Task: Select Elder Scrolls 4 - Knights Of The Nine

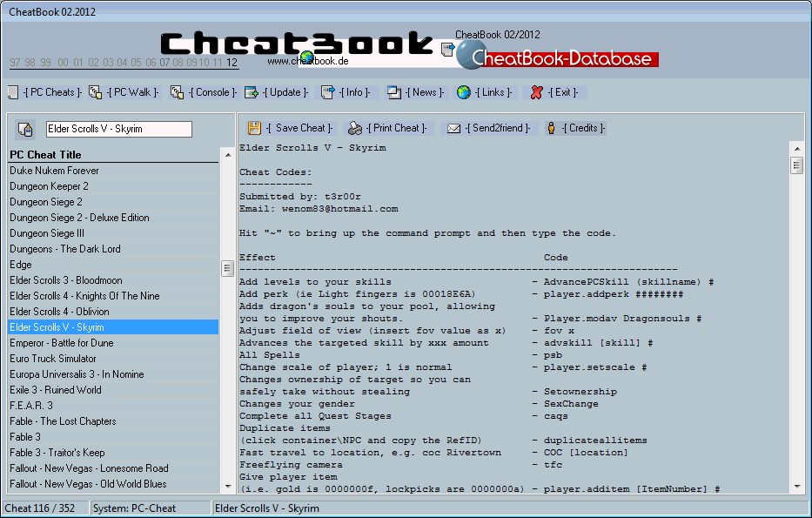Action: coord(113,296)
